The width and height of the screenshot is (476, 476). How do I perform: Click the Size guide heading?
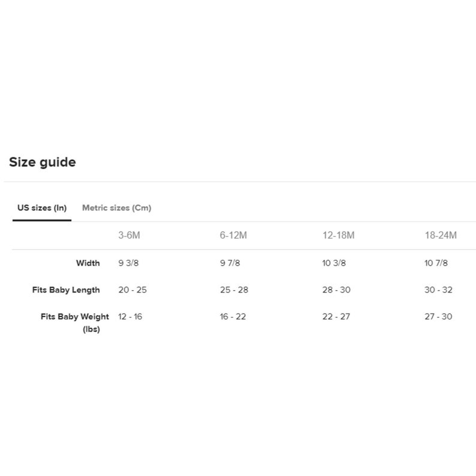(43, 162)
